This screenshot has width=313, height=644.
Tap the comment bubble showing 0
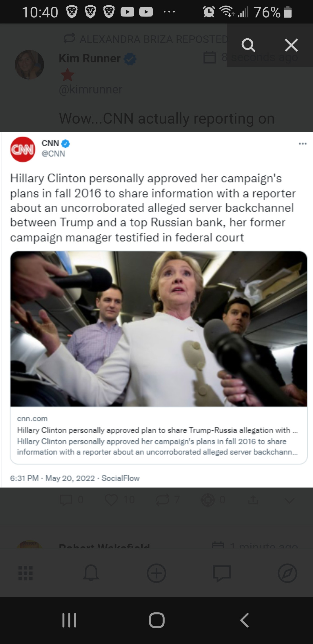[x=66, y=500]
